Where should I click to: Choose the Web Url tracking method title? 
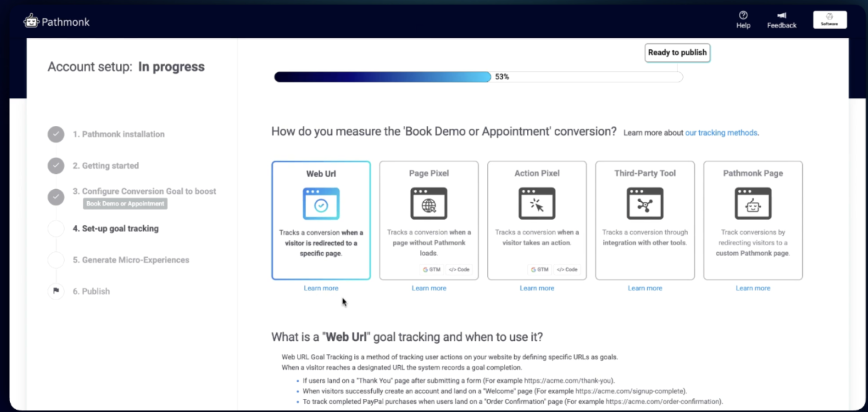pos(321,174)
